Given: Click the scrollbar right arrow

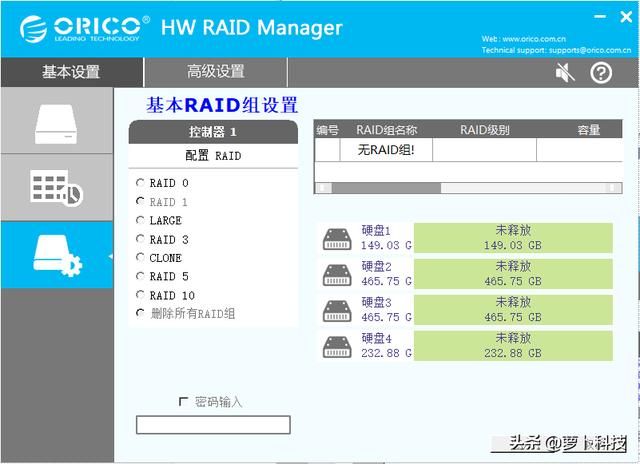Looking at the screenshot, I should point(613,188).
